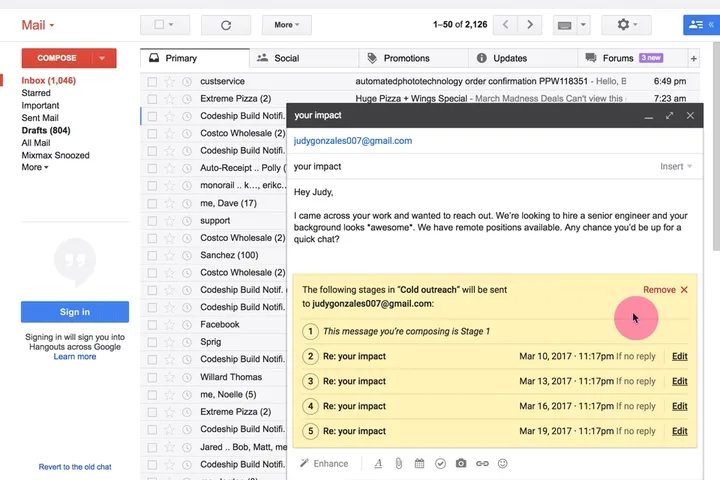
Task: Click the checkmark poll icon in compose toolbar
Action: click(x=440, y=463)
